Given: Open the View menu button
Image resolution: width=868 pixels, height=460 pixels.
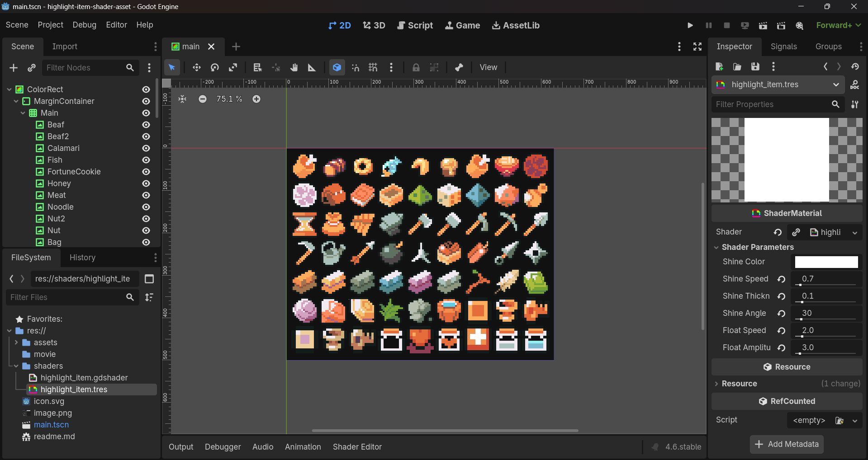Looking at the screenshot, I should click(488, 67).
